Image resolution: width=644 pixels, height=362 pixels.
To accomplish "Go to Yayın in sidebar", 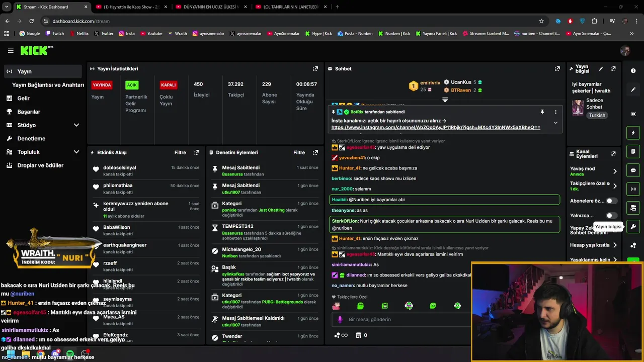I will [x=43, y=71].
